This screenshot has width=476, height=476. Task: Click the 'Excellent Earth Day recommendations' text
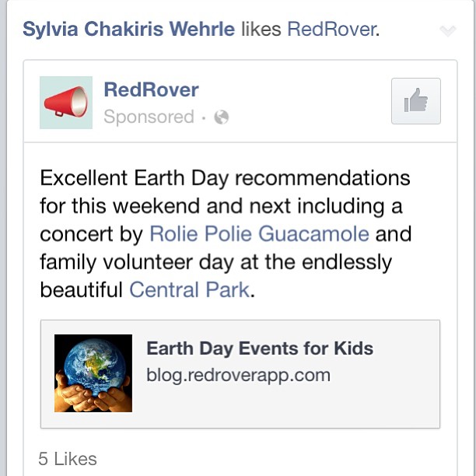[225, 178]
